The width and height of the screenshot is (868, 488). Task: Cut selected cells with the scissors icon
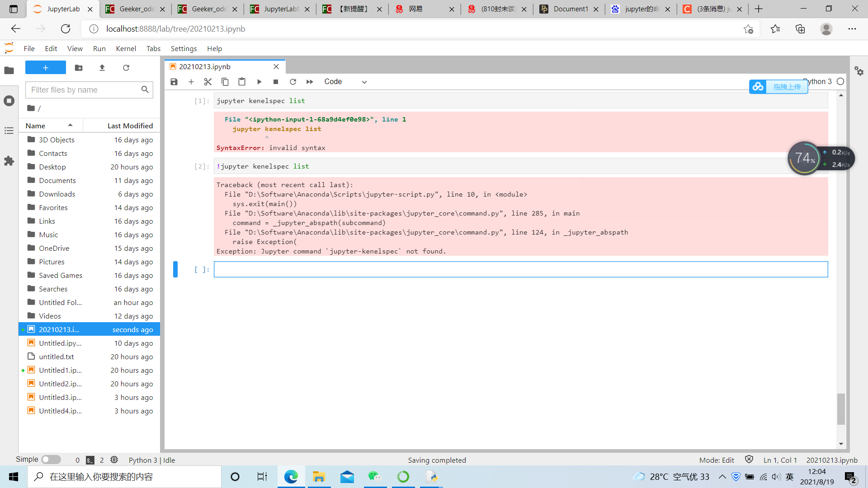[x=208, y=82]
